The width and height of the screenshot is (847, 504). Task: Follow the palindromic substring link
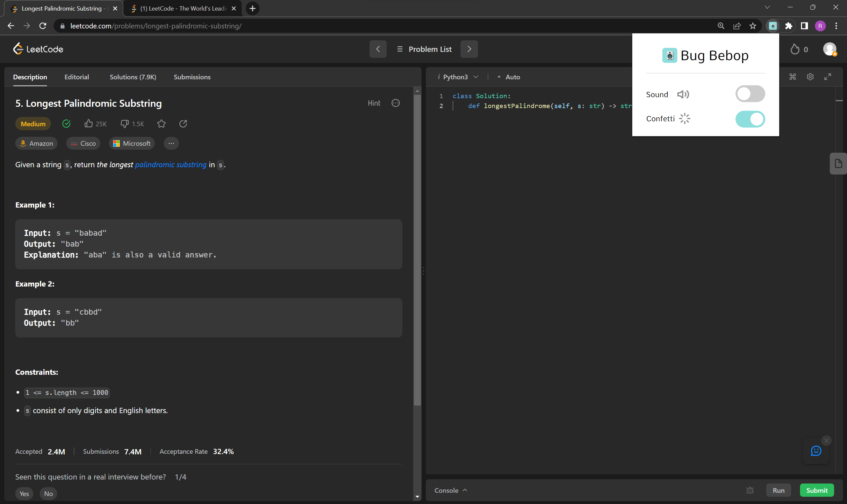tap(171, 165)
